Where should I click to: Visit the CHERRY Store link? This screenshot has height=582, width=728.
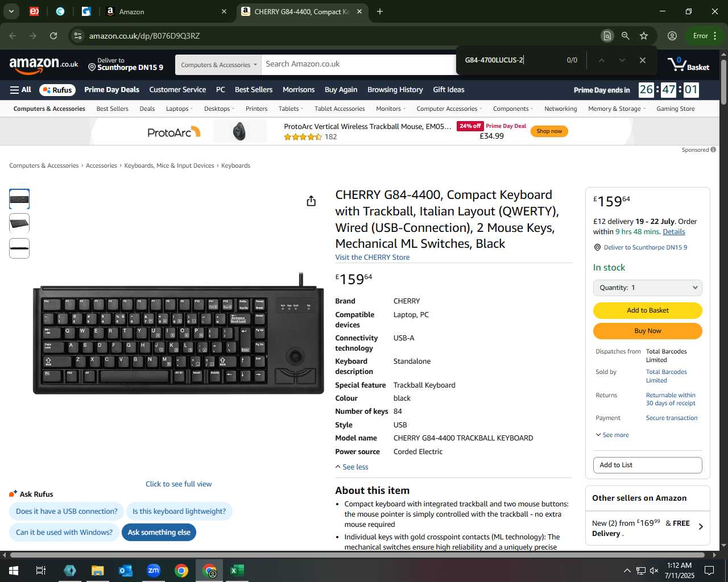click(x=373, y=257)
